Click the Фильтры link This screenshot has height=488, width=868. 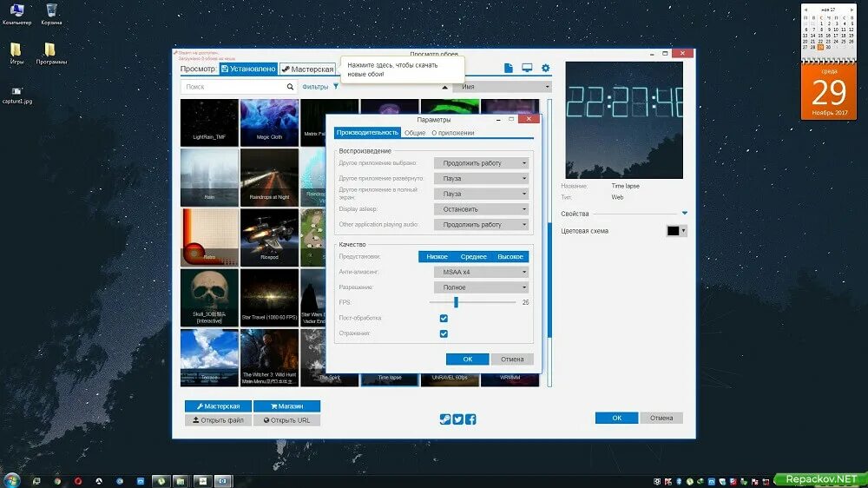(315, 87)
